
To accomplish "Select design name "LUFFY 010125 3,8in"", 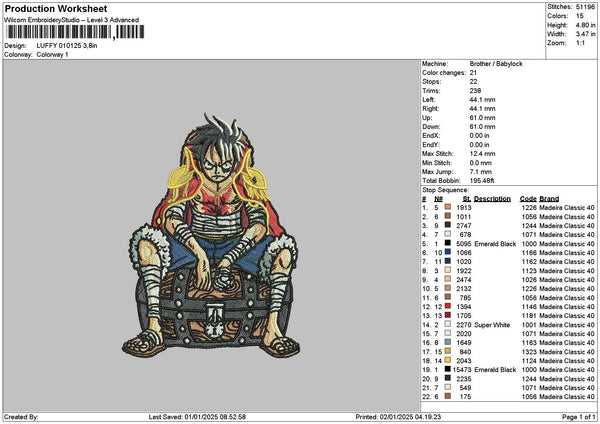I will pyautogui.click(x=67, y=46).
